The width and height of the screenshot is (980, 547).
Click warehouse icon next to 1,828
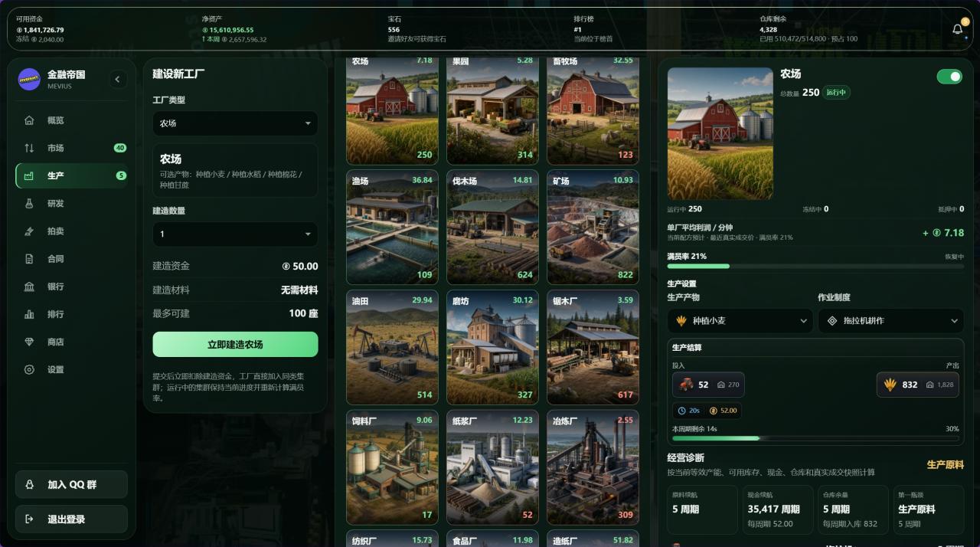tap(929, 385)
